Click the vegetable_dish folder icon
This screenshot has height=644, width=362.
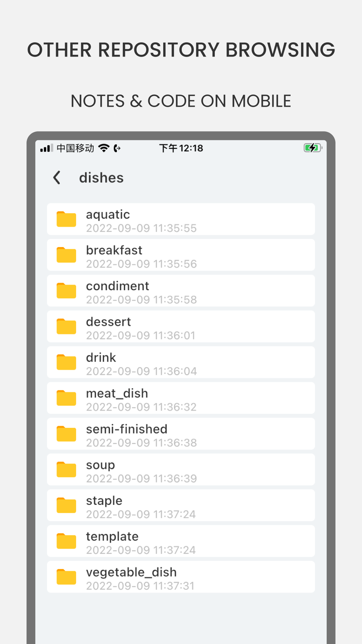[66, 577]
